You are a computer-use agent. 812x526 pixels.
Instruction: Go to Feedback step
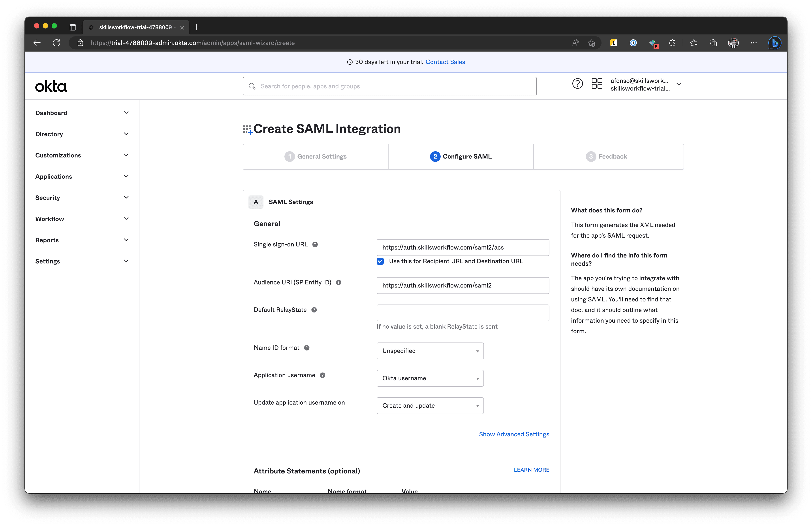608,157
